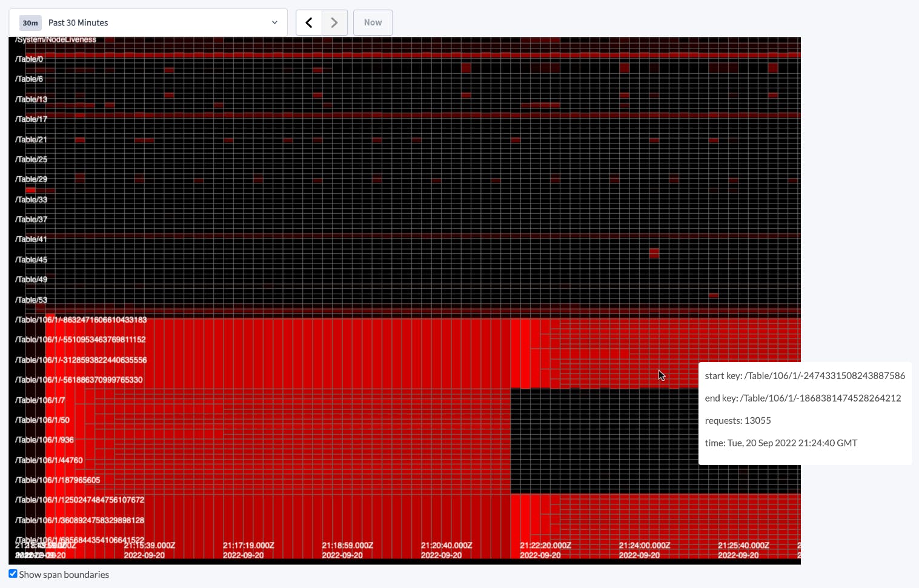Click the 21:17:19.000Z timestamp on the axis
Image resolution: width=919 pixels, height=588 pixels.
(248, 544)
